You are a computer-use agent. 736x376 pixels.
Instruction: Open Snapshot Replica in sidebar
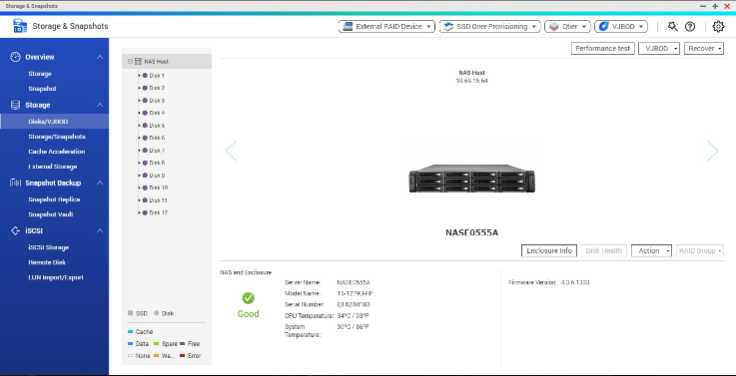tap(54, 200)
